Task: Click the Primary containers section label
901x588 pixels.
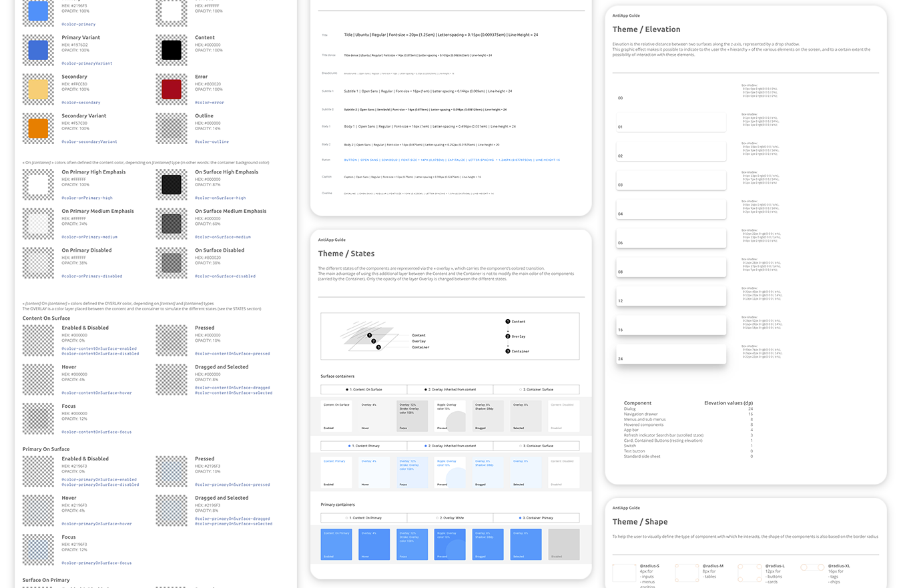Action: (337, 505)
